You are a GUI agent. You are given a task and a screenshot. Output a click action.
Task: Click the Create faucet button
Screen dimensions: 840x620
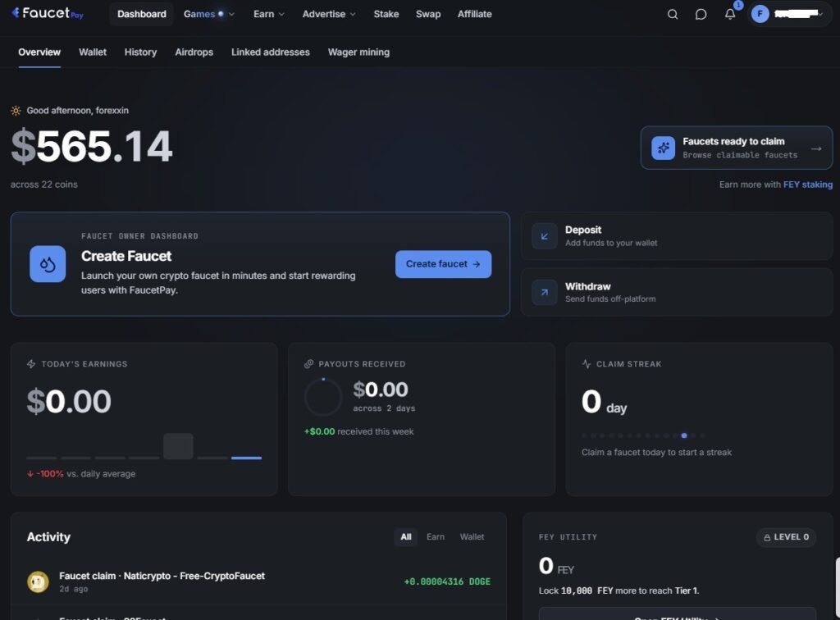[x=443, y=264]
